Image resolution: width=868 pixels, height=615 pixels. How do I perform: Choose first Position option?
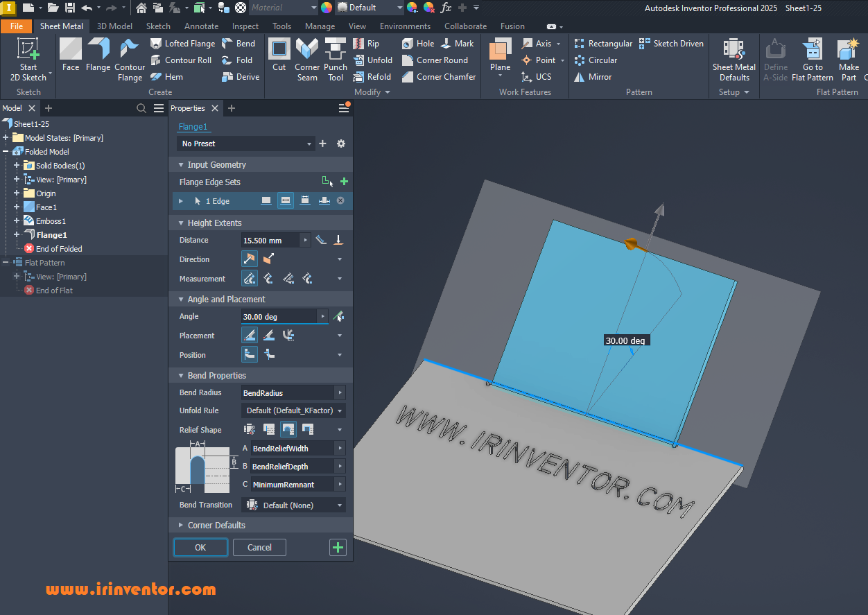250,355
